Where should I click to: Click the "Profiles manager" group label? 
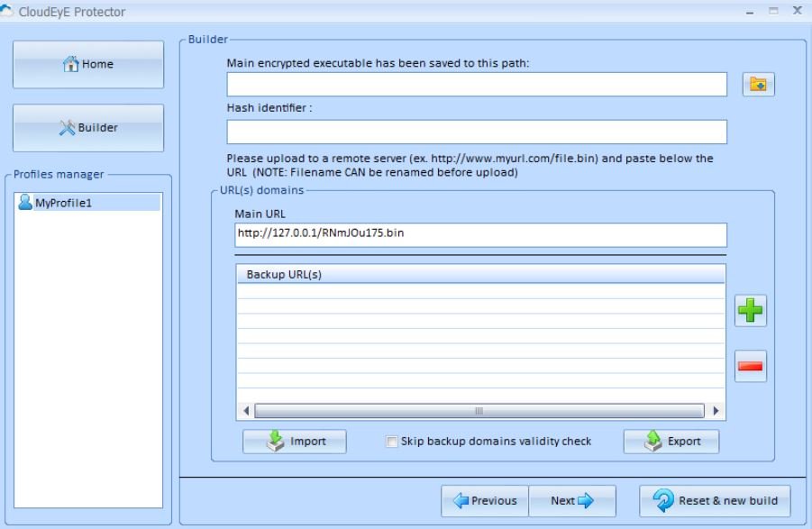[x=59, y=175]
